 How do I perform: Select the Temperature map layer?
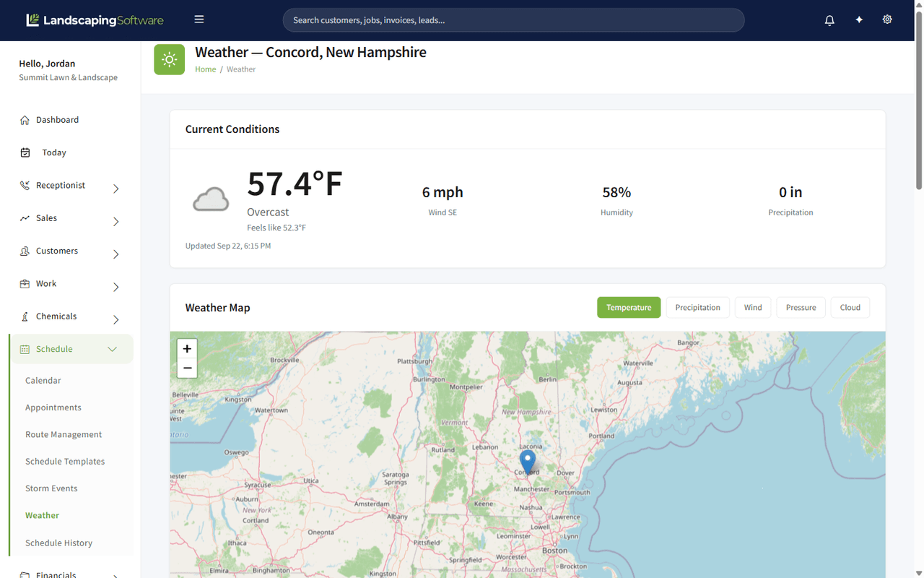pyautogui.click(x=629, y=307)
